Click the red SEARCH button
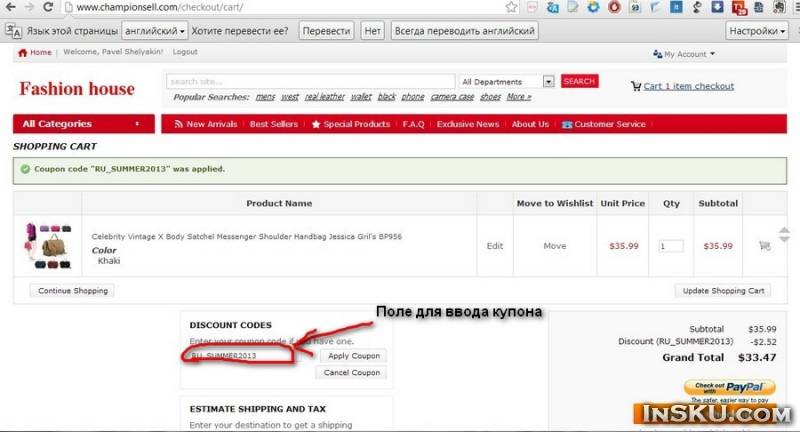 point(580,81)
